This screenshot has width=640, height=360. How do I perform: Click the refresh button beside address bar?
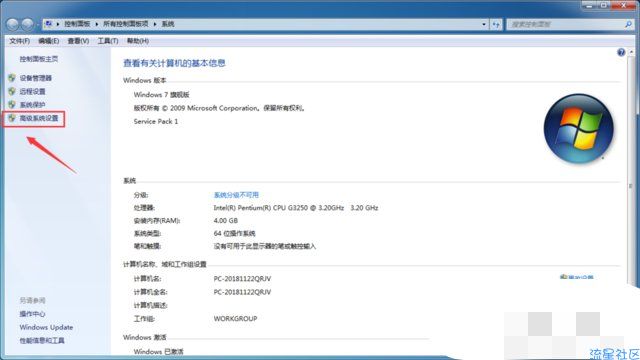point(496,24)
